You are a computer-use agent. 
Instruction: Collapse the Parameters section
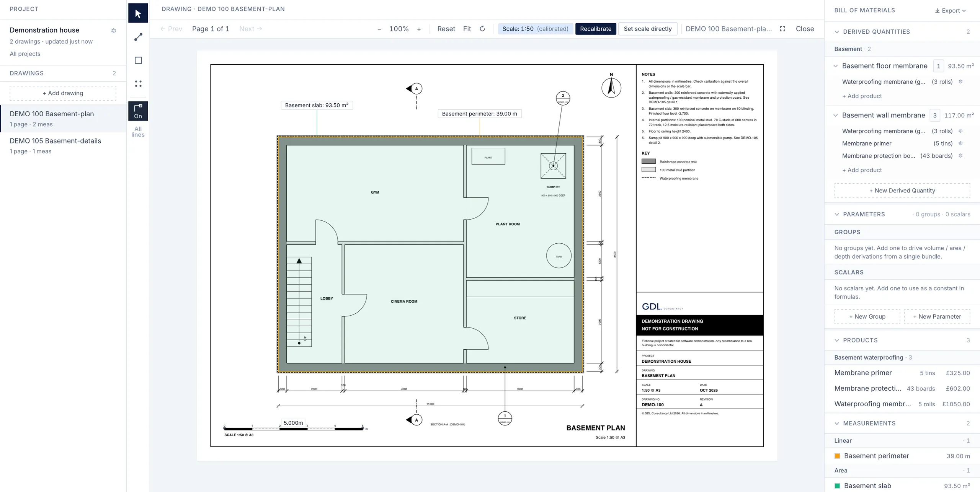[x=837, y=214]
